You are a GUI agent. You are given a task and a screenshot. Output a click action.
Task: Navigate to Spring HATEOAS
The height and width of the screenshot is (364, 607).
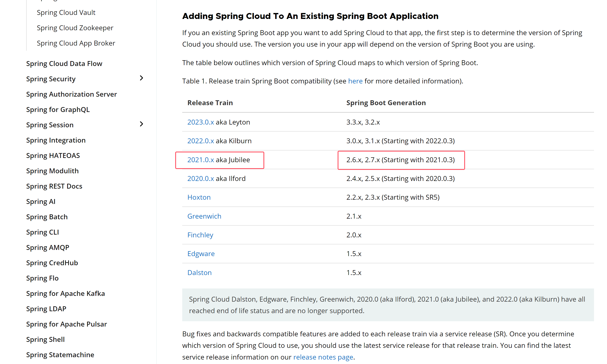tap(53, 156)
